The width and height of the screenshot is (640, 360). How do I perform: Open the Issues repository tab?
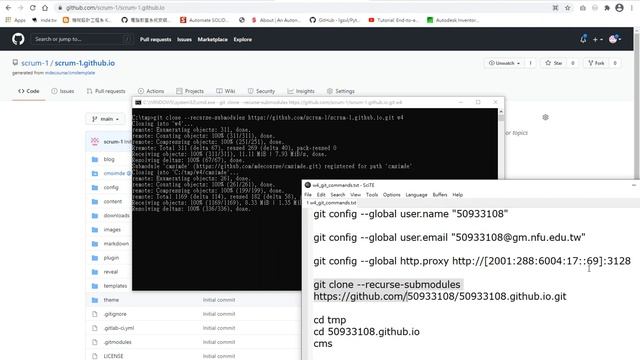click(62, 91)
